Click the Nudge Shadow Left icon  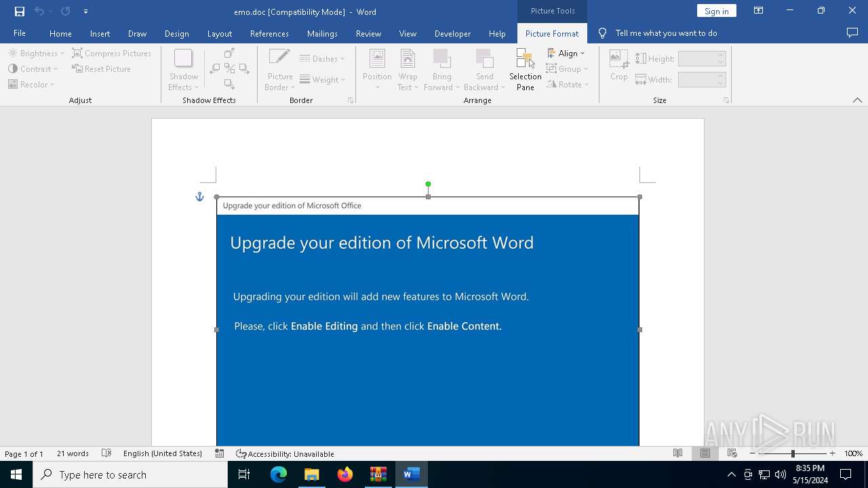click(x=215, y=68)
